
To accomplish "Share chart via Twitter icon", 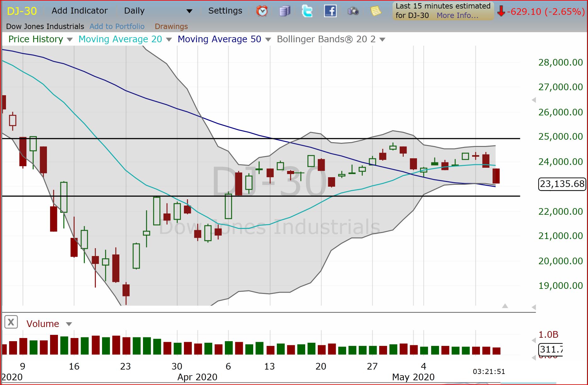I will point(307,11).
